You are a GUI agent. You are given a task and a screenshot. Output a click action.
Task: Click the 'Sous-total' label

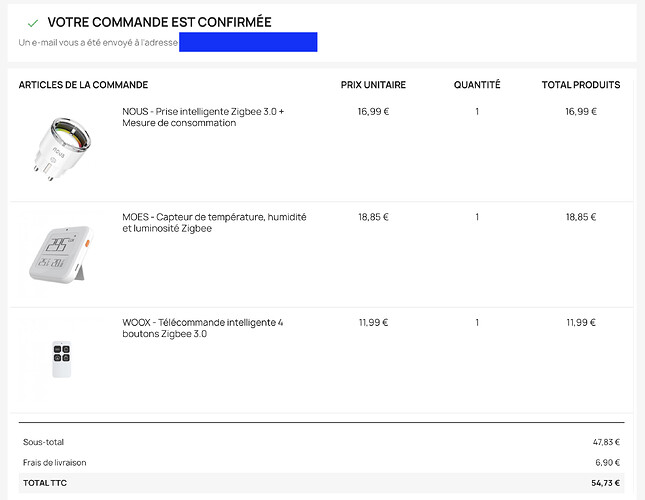[x=43, y=442]
